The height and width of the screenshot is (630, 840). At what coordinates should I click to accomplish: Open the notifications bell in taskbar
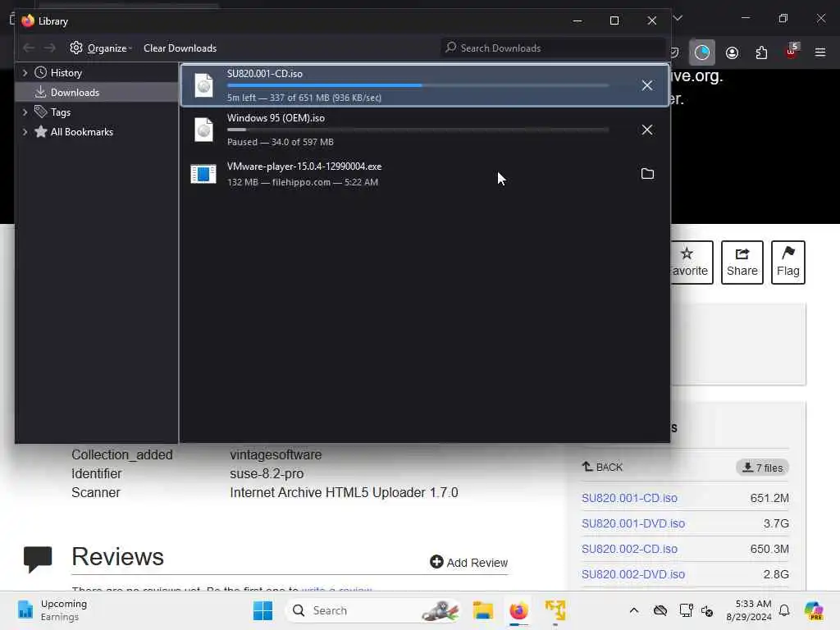784,610
